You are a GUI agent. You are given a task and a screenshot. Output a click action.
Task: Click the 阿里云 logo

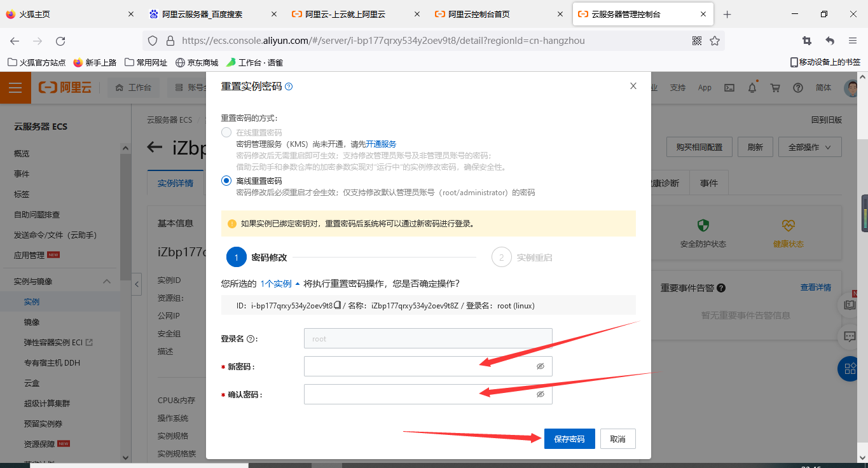(65, 88)
